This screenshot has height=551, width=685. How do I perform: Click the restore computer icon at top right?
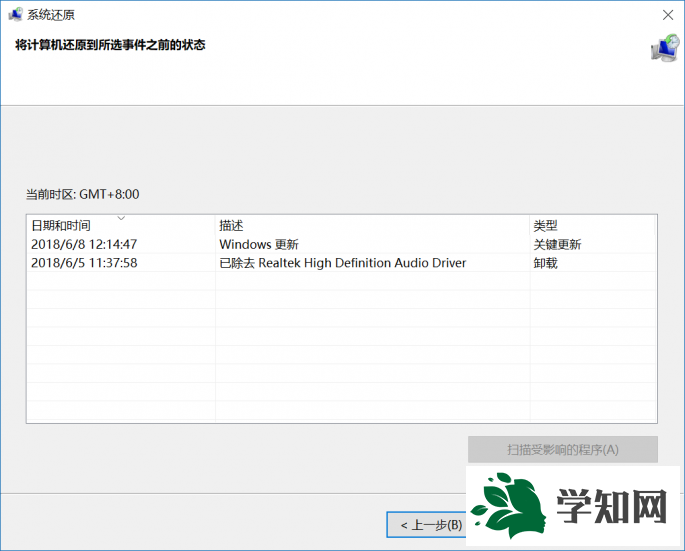tap(665, 48)
